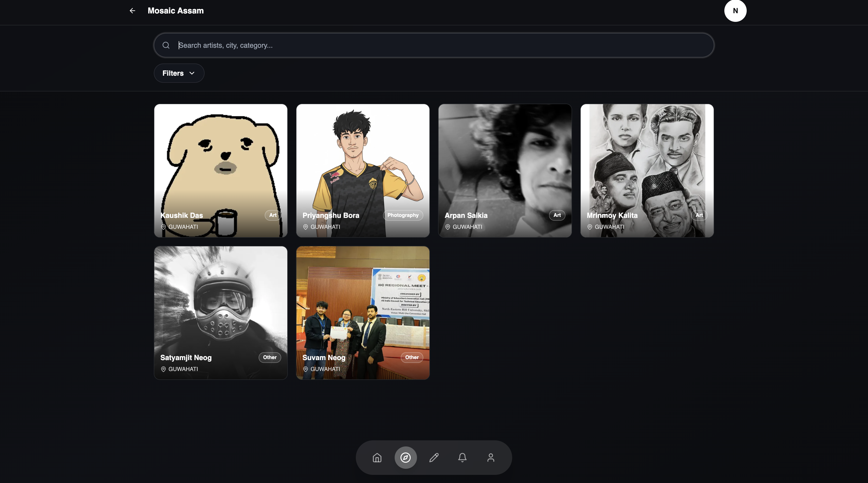Viewport: 868px width, 483px height.
Task: Click the Other tag on Satyamjit Neog
Action: coord(270,357)
